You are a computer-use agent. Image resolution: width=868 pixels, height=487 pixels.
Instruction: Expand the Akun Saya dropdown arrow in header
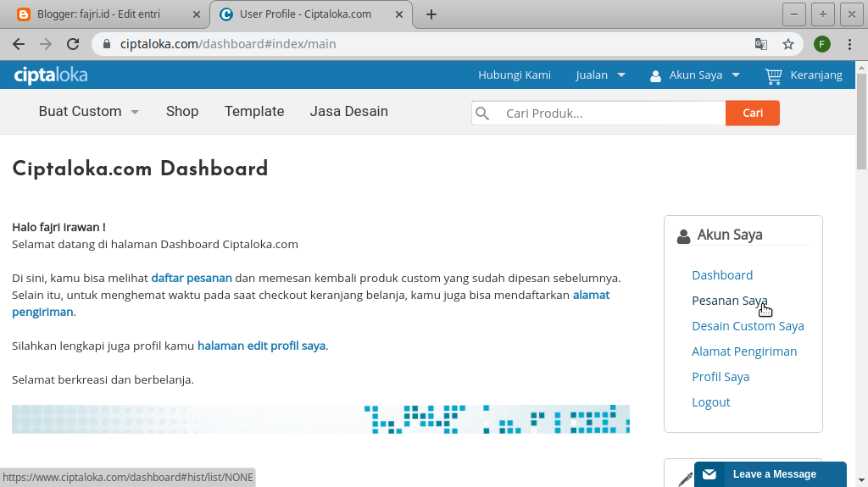tap(736, 75)
